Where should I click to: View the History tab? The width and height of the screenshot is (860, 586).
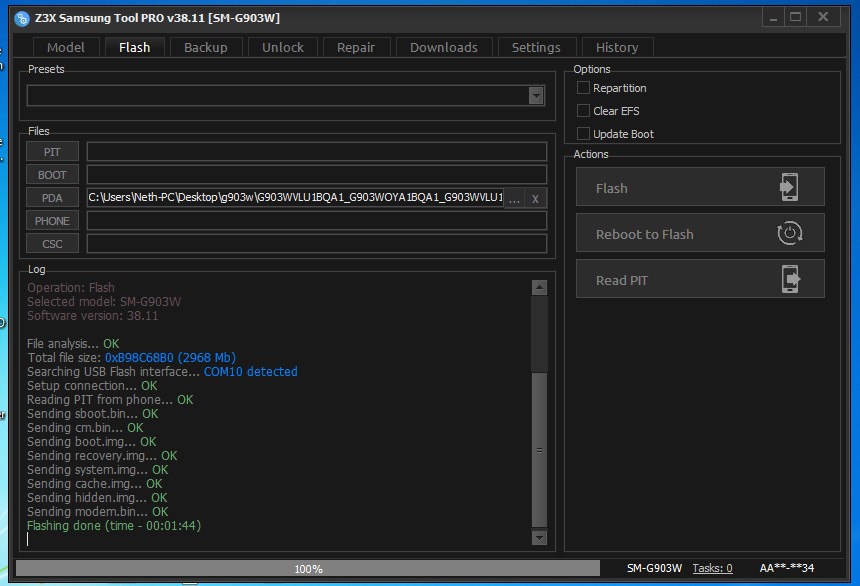[x=617, y=47]
